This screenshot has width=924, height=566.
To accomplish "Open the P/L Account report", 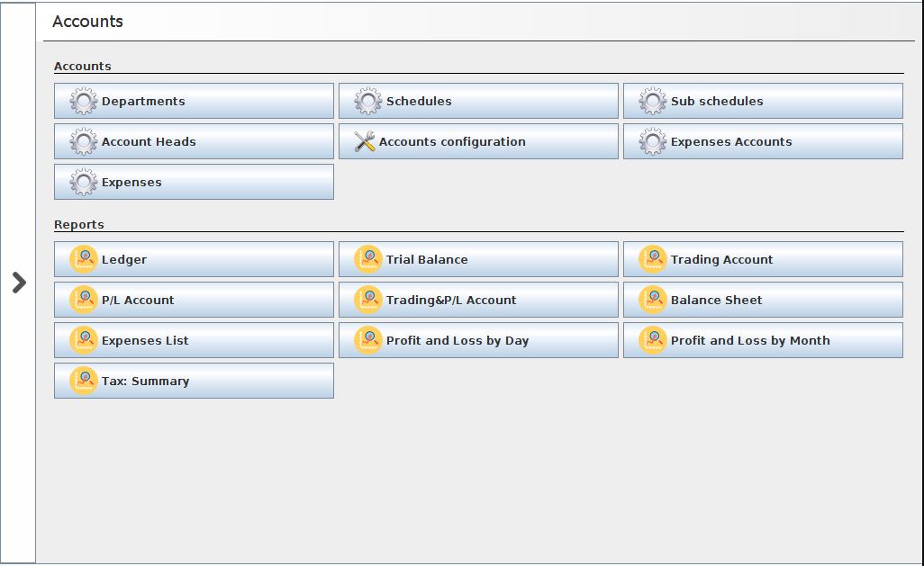I will [194, 301].
